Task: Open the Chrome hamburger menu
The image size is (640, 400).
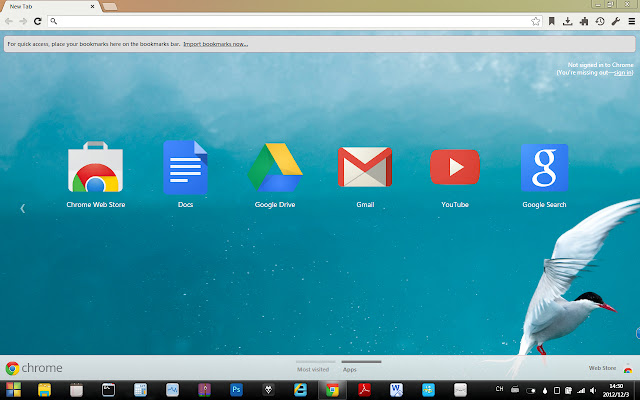Action: [x=631, y=21]
